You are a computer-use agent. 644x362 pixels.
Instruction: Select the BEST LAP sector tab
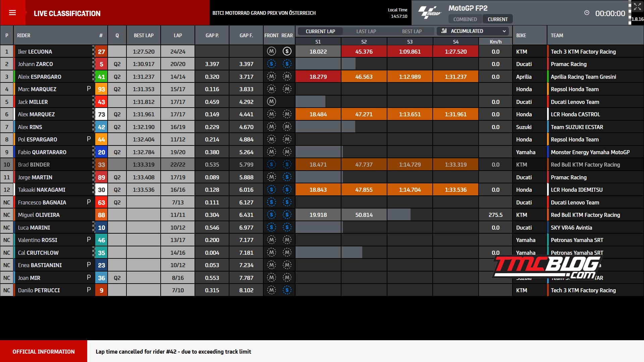point(412,31)
